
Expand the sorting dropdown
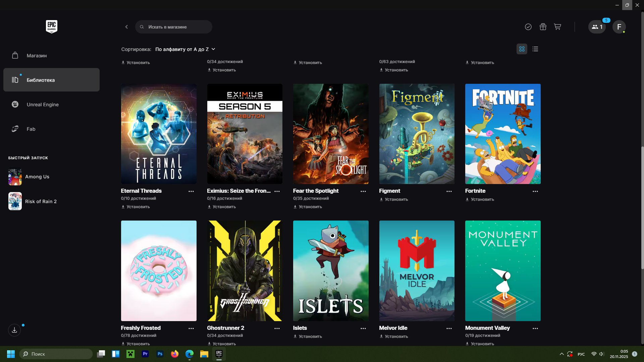(185, 49)
